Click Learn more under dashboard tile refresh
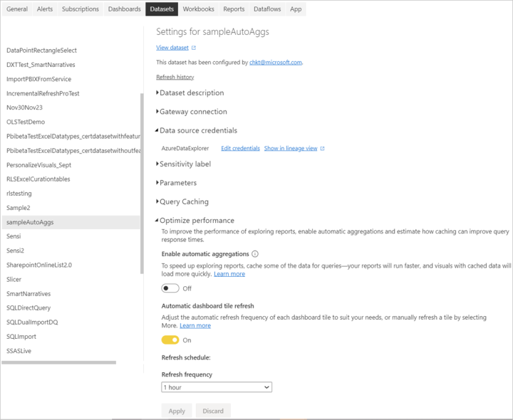Viewport: 513px width, 420px height. point(195,325)
